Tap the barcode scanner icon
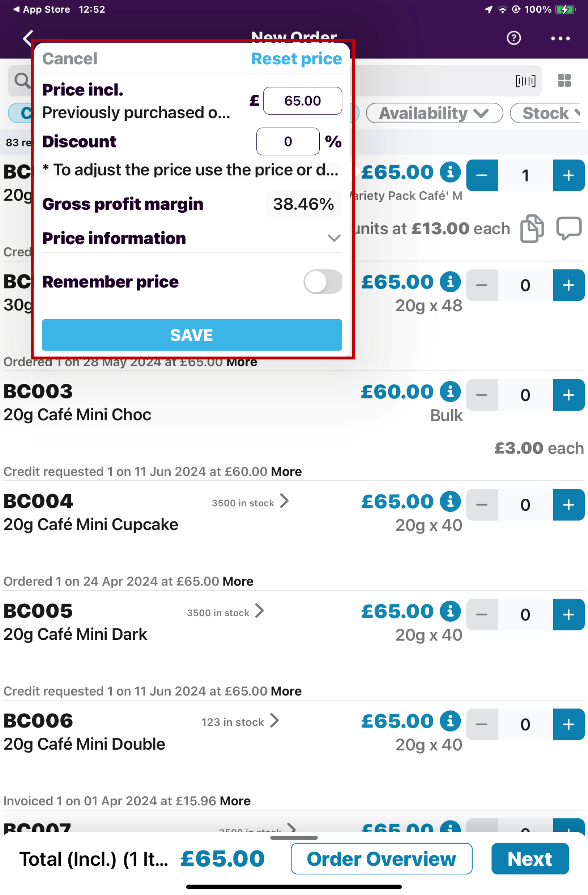 pos(525,81)
